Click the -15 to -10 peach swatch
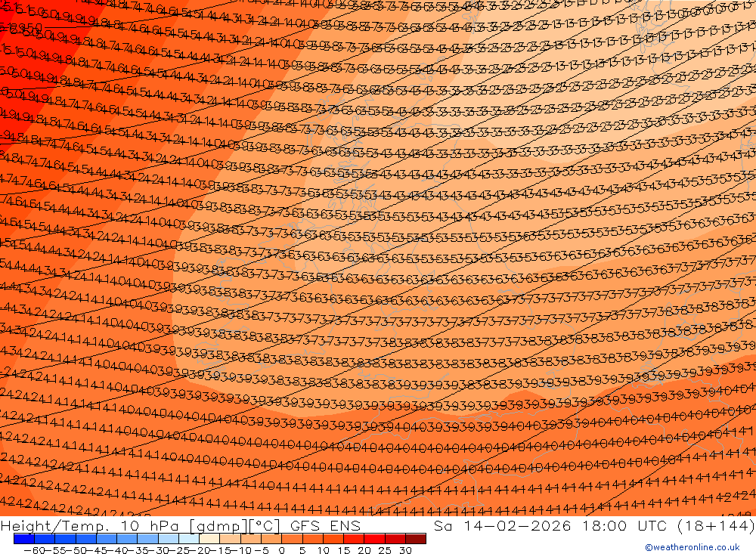The height and width of the screenshot is (554, 756). click(231, 539)
